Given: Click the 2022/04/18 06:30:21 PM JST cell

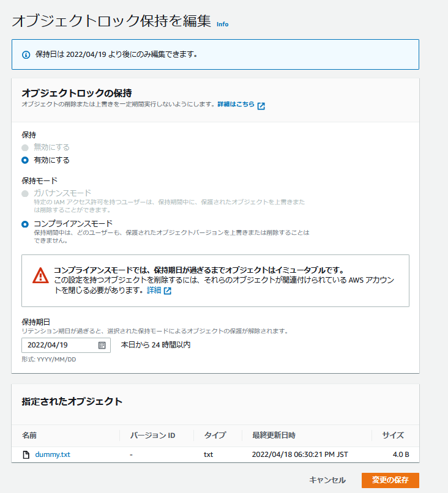Looking at the screenshot, I should click(300, 454).
